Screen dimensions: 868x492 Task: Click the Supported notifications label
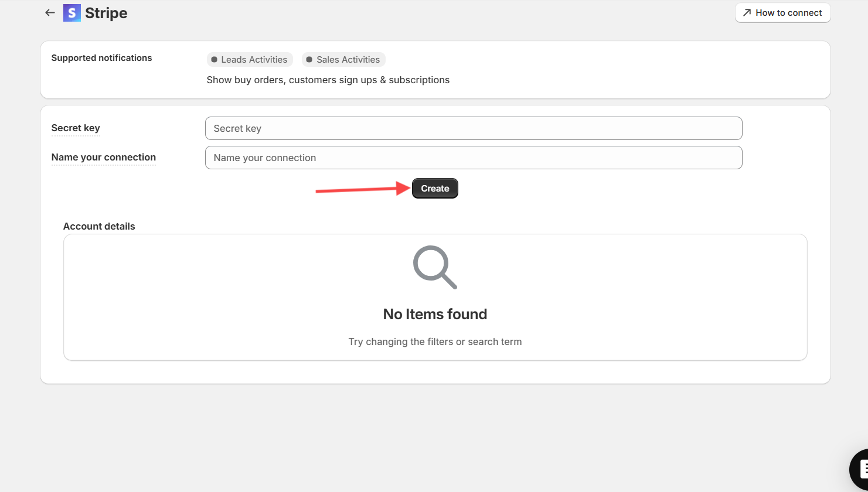(101, 58)
